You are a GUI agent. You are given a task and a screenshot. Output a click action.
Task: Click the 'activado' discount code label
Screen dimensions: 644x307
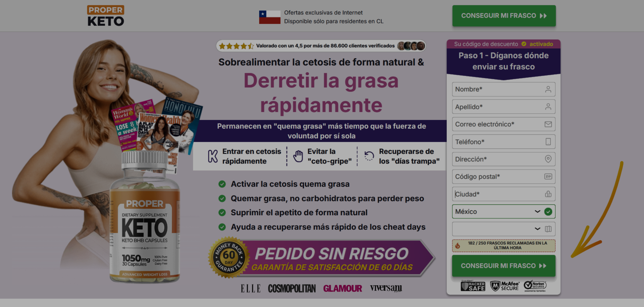541,44
